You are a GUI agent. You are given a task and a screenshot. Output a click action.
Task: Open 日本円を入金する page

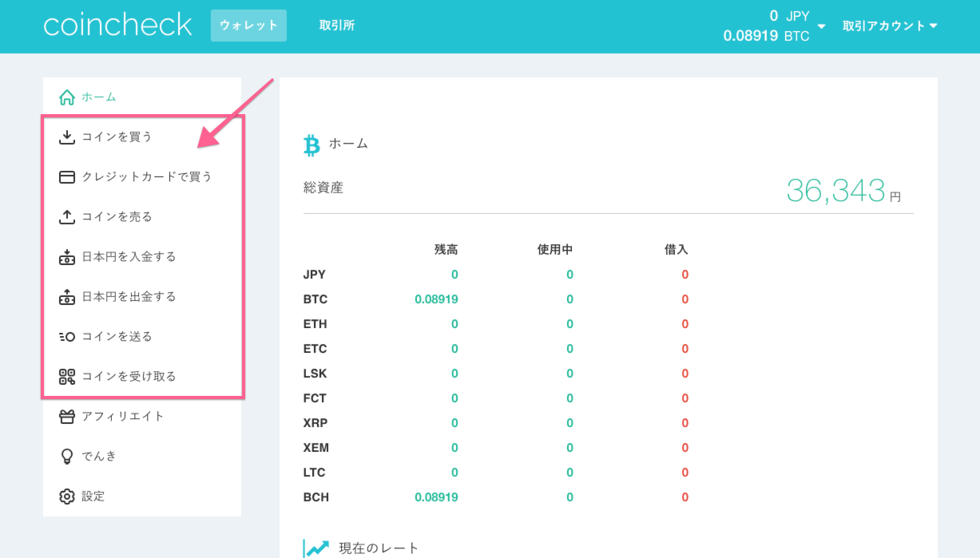(142, 257)
